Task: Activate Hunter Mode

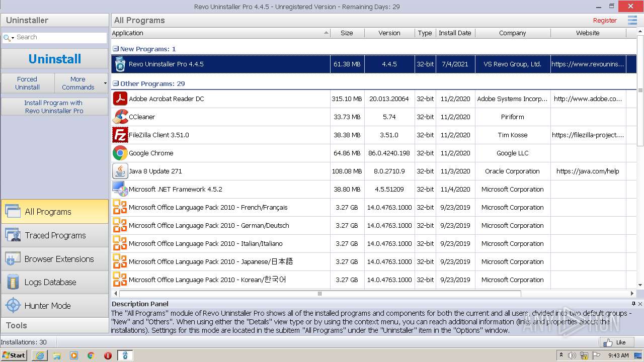Action: tap(54, 306)
